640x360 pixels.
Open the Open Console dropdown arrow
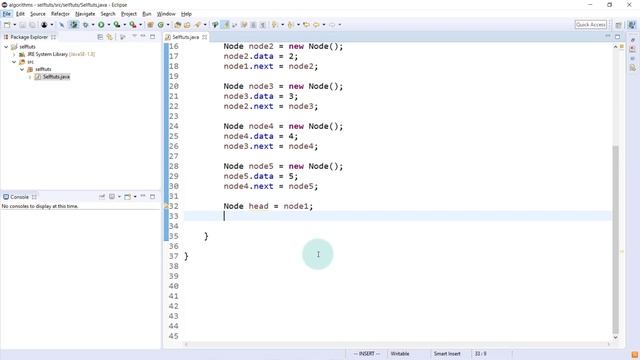coord(135,197)
